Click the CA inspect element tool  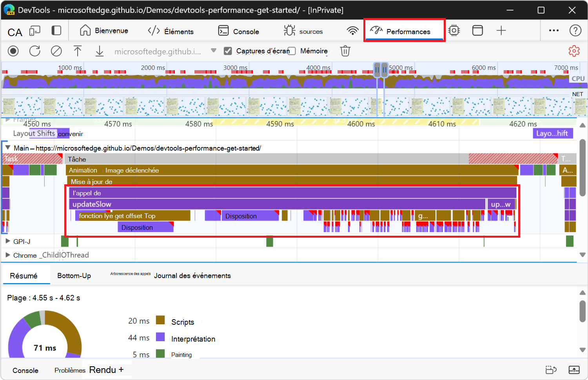[15, 32]
